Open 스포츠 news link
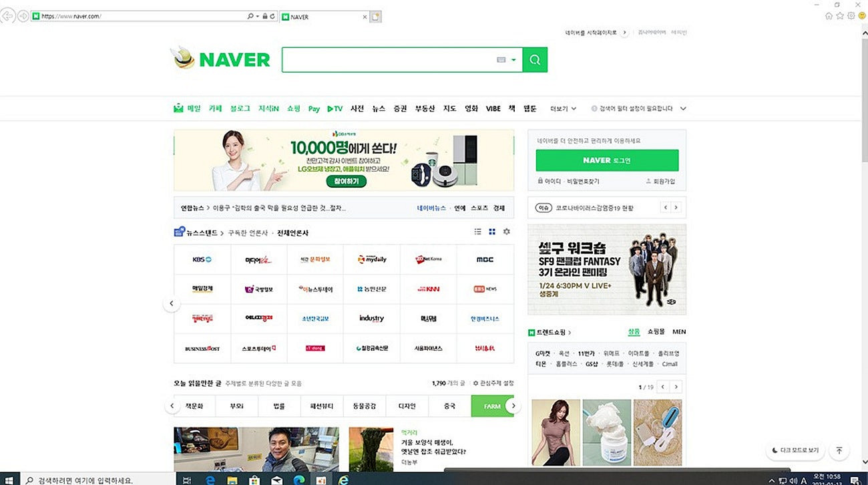 pos(479,208)
